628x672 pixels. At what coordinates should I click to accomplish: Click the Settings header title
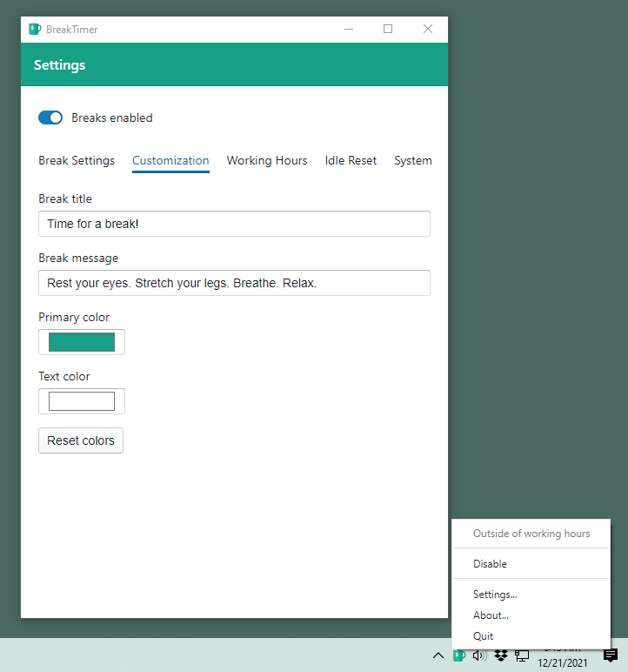tap(59, 65)
